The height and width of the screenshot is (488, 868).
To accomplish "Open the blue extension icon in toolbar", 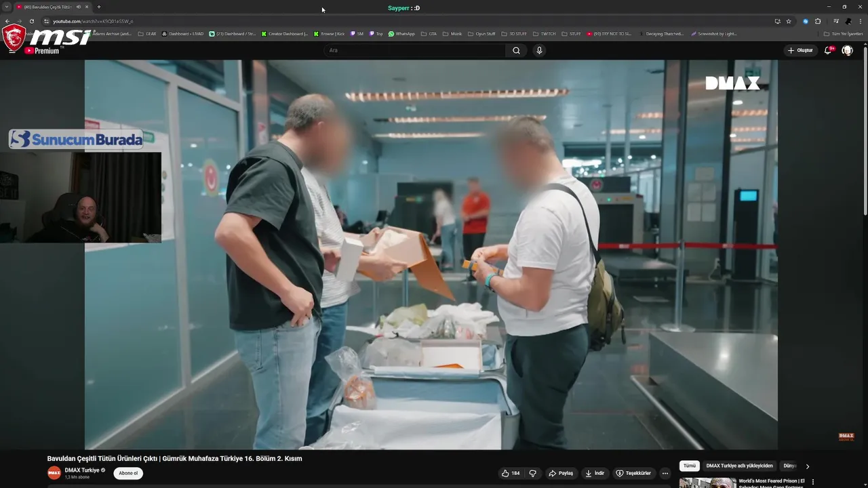I will click(806, 21).
